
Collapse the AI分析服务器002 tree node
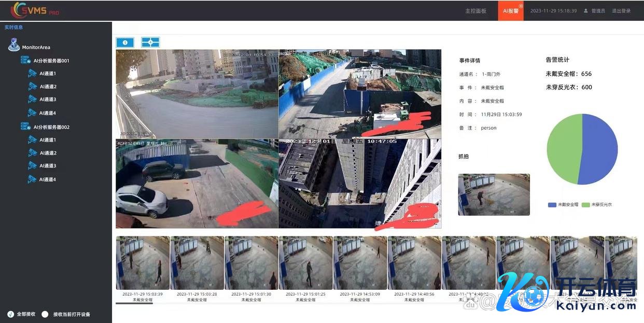pos(25,127)
